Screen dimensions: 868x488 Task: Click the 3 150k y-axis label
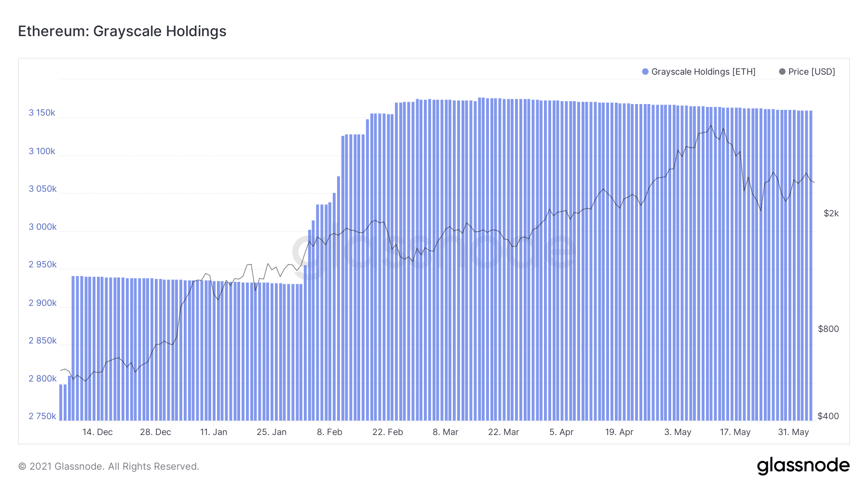click(x=42, y=113)
